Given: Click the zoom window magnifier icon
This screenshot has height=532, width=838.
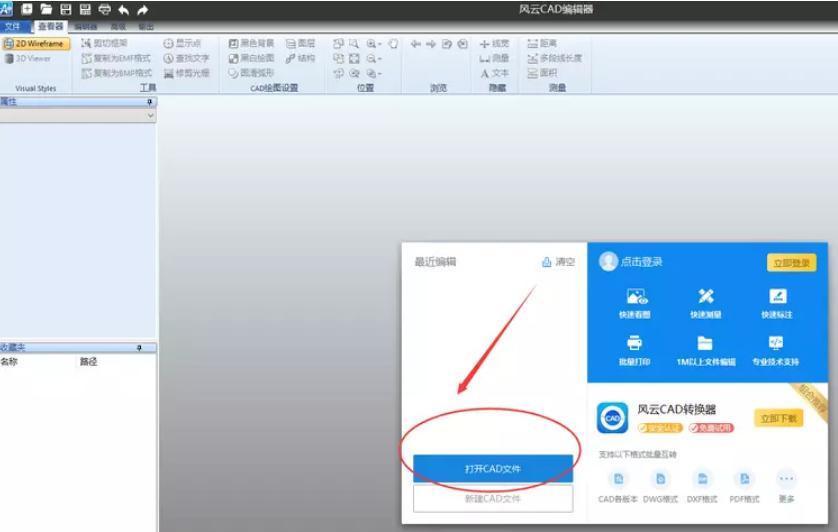Looking at the screenshot, I should click(354, 43).
